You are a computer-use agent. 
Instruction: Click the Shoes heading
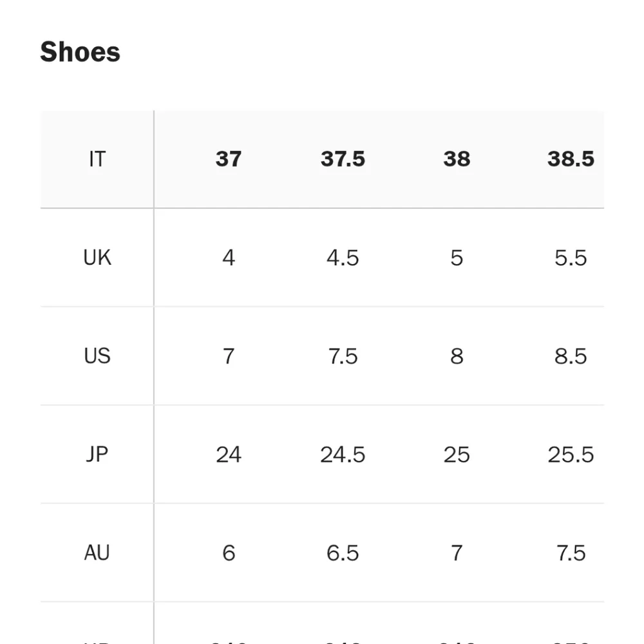click(80, 52)
